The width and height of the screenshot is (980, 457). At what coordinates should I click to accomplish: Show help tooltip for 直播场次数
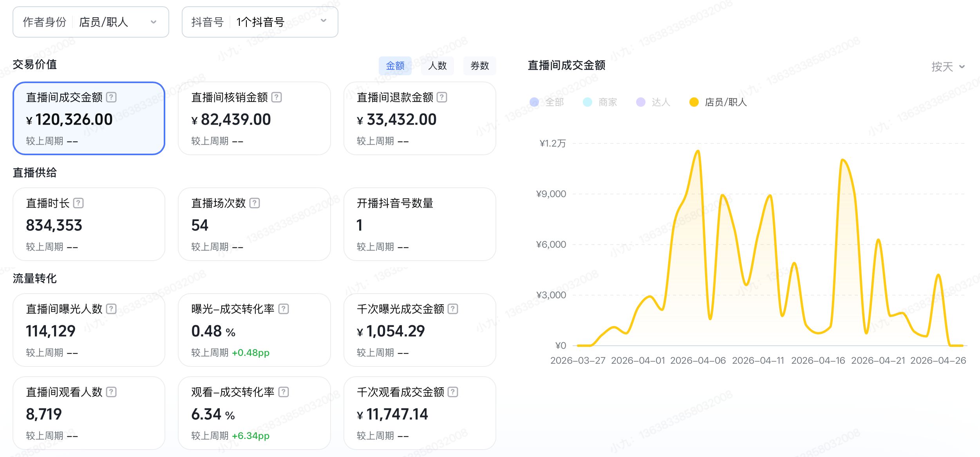pyautogui.click(x=255, y=203)
